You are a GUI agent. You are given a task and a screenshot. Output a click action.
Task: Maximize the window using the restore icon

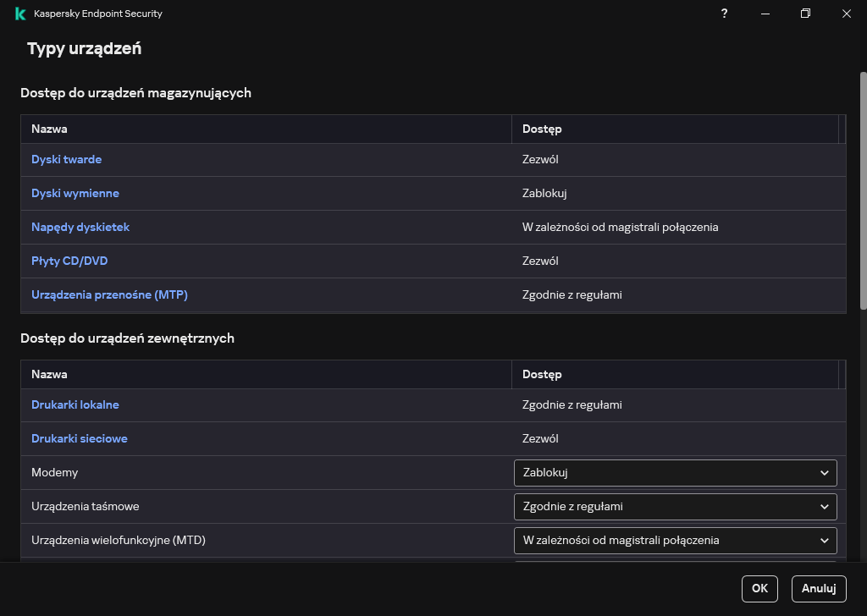point(805,14)
